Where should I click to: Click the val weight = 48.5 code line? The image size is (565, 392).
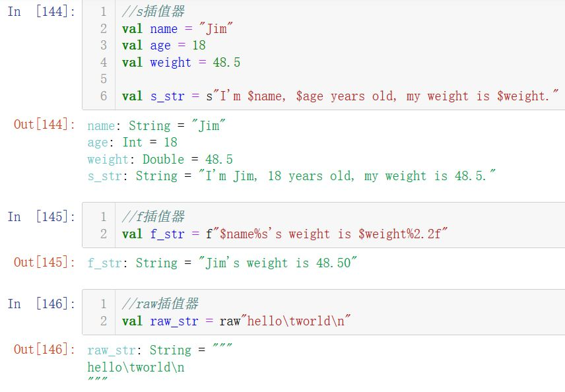point(181,63)
